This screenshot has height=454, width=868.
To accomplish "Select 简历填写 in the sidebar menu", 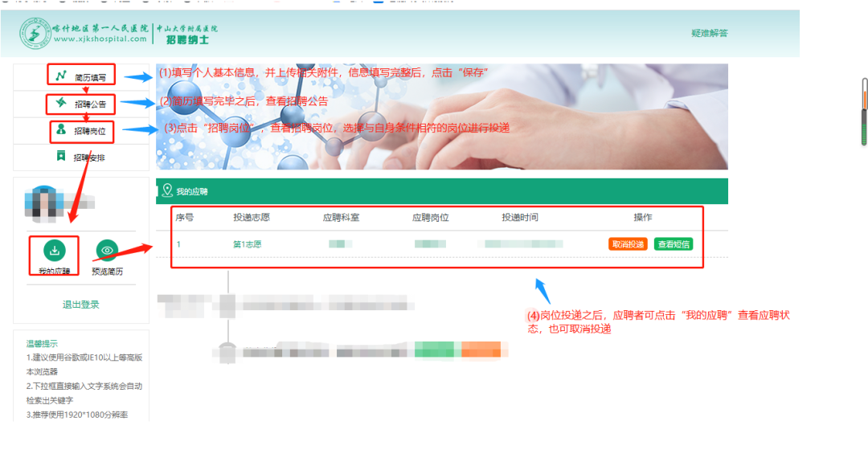I will coord(90,77).
